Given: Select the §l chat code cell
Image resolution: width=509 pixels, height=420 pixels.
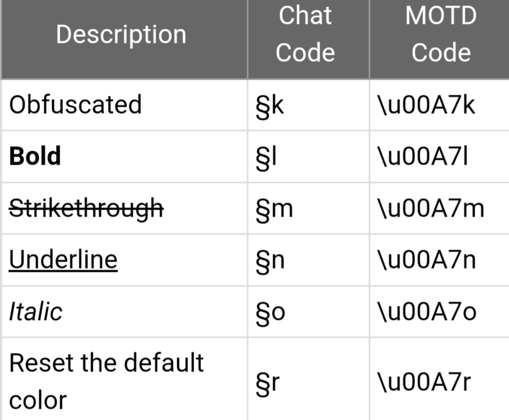Looking at the screenshot, I should (264, 157).
